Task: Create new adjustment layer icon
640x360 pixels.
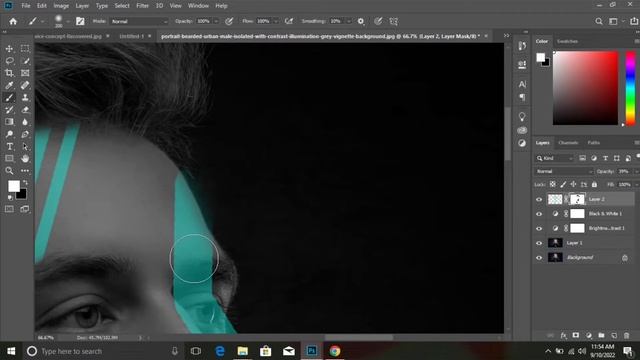Action: pos(589,336)
